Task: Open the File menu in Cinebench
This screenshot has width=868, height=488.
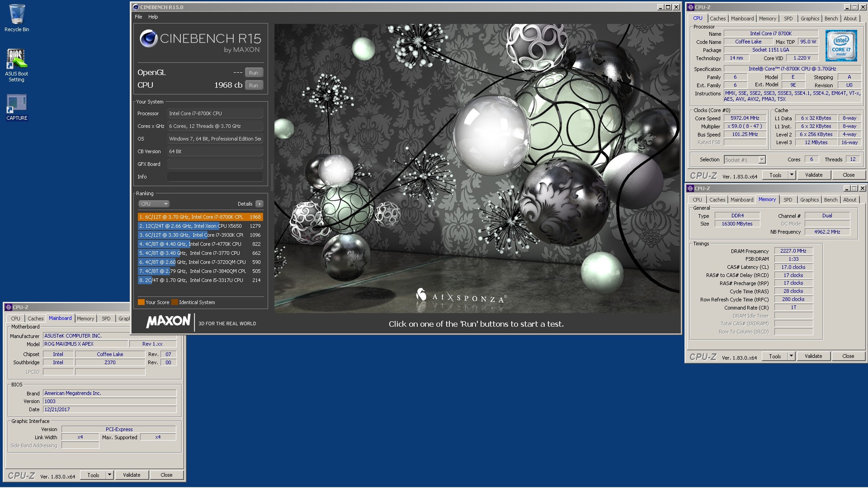Action: tap(138, 17)
